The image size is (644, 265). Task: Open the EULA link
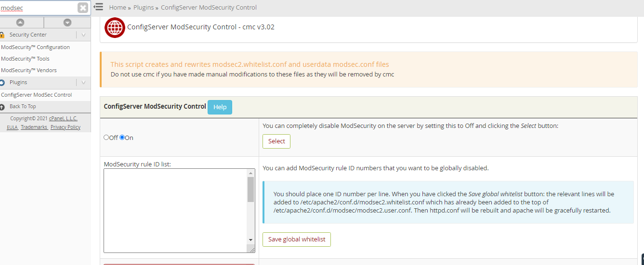[12, 127]
